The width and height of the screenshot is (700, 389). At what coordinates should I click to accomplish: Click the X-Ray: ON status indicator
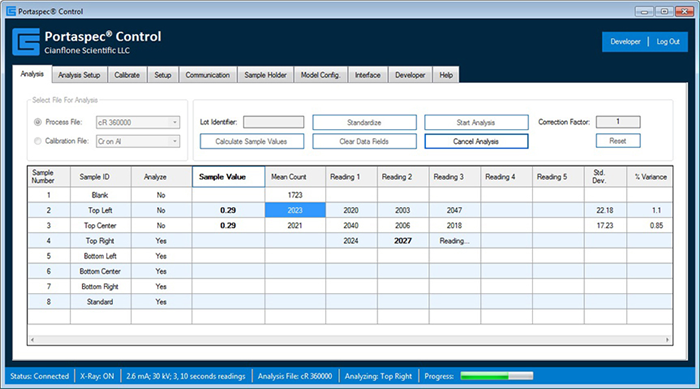(x=97, y=376)
